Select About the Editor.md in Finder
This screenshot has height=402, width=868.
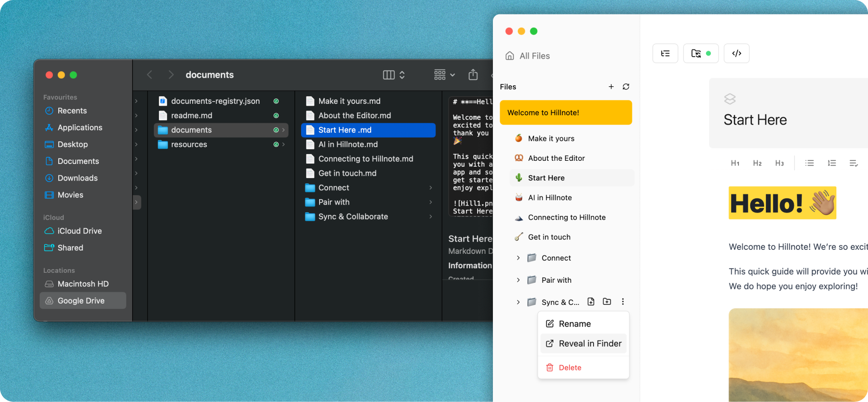pos(368,116)
